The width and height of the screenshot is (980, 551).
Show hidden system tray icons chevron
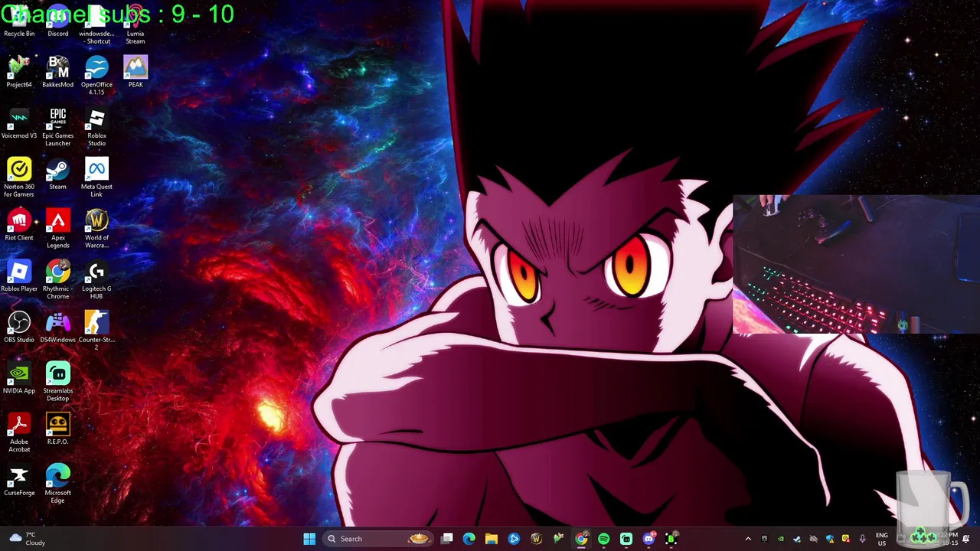748,539
